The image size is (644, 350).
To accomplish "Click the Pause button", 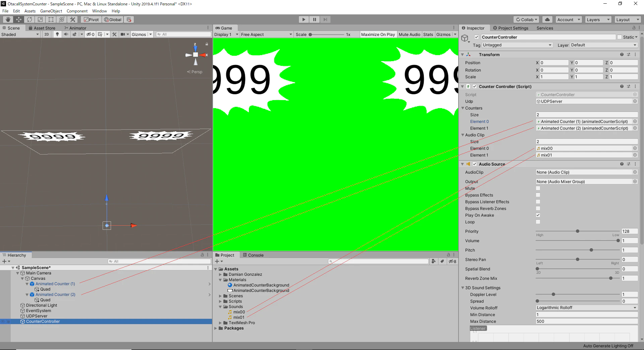I will [315, 19].
